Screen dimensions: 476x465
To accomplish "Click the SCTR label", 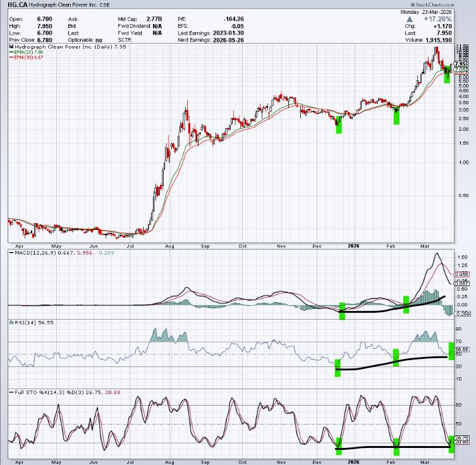I will [x=125, y=40].
